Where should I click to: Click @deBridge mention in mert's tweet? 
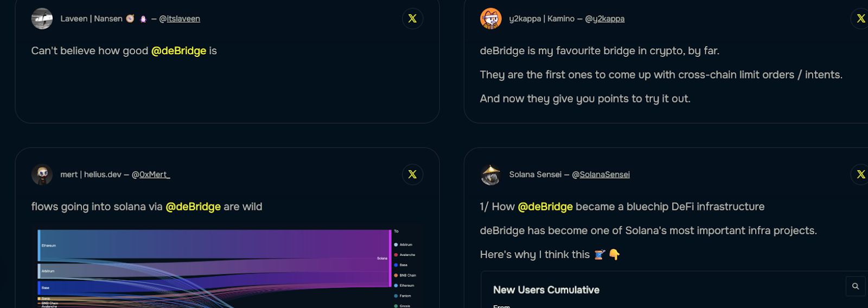[x=193, y=207]
